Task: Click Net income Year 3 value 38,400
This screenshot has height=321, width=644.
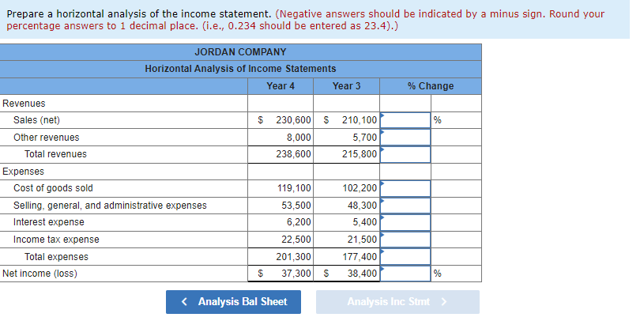Action: (x=362, y=274)
